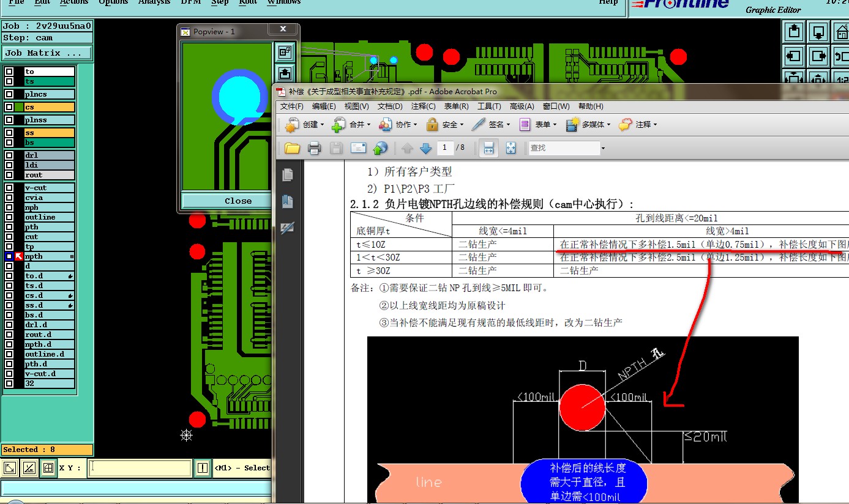This screenshot has width=849, height=504.
Task: Click the save disk icon in Acrobat
Action: pos(336,148)
